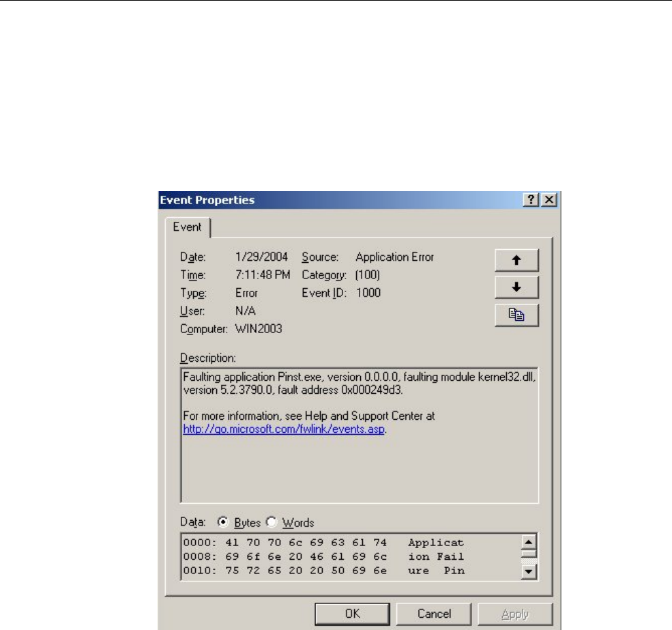
Task: Click the time value 7:11:48 PM
Action: click(x=263, y=275)
